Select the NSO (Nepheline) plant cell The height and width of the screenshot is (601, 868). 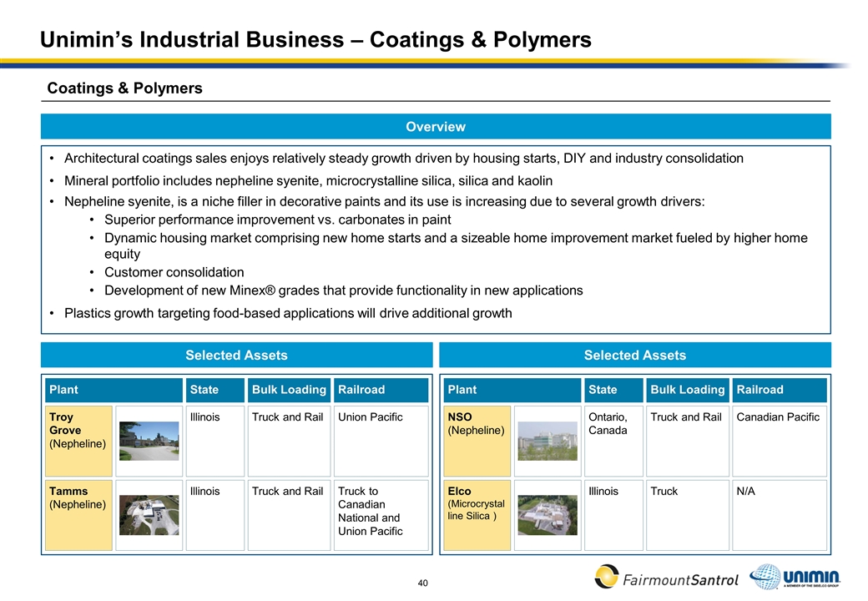tap(477, 441)
